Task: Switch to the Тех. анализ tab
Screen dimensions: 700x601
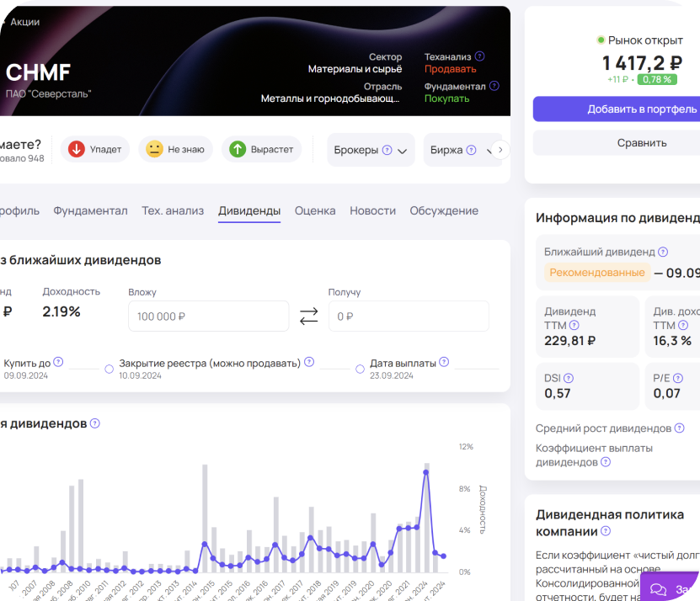Action: (x=173, y=210)
